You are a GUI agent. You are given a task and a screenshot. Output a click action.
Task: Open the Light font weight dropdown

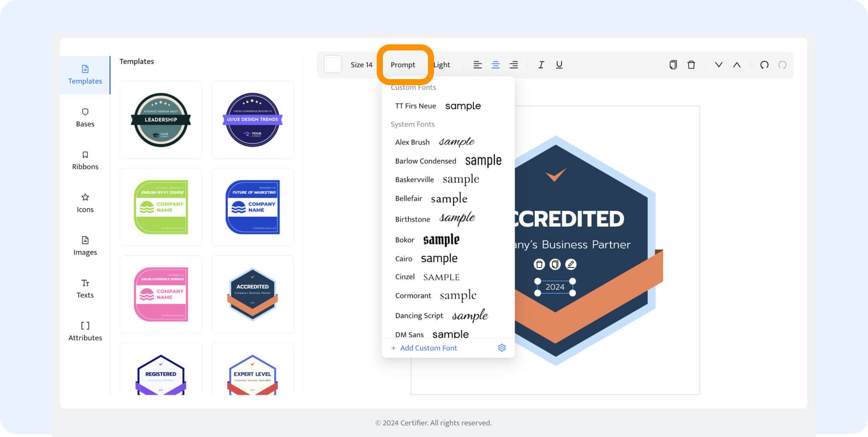tap(441, 65)
